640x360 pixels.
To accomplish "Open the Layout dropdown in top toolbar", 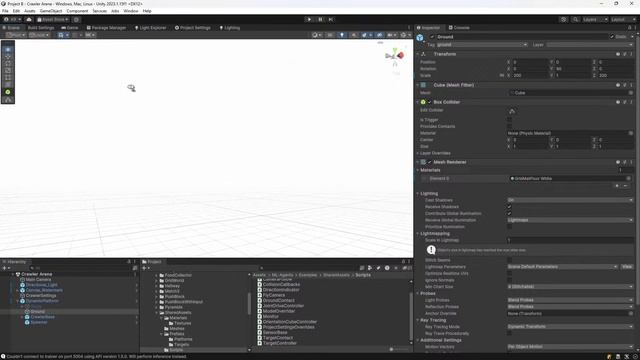I will [623, 19].
